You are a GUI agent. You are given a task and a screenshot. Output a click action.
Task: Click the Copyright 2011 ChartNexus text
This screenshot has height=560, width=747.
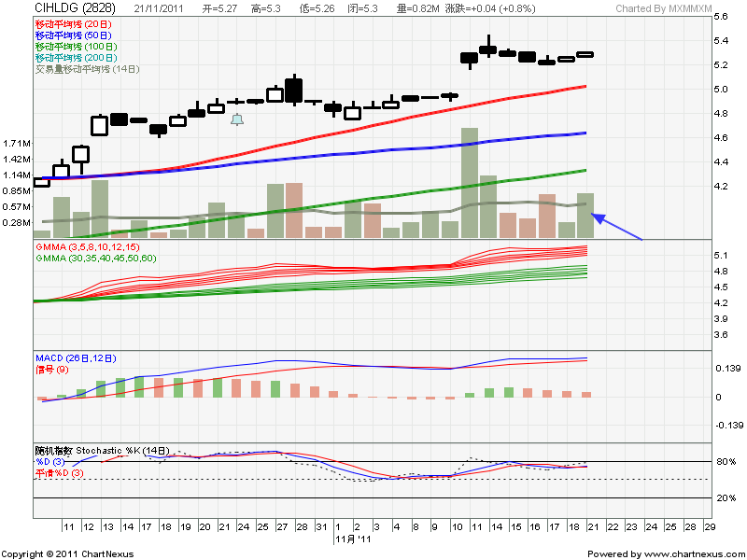tap(68, 554)
